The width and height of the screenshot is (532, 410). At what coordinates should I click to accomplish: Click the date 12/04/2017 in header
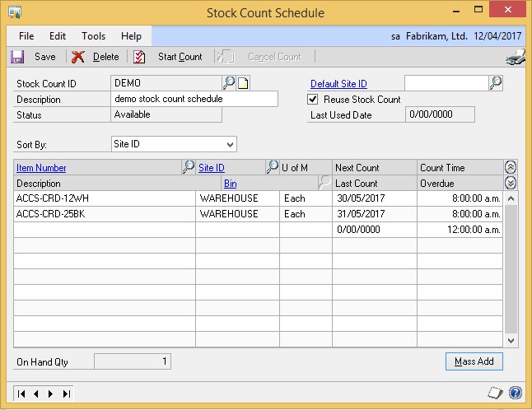pyautogui.click(x=497, y=36)
